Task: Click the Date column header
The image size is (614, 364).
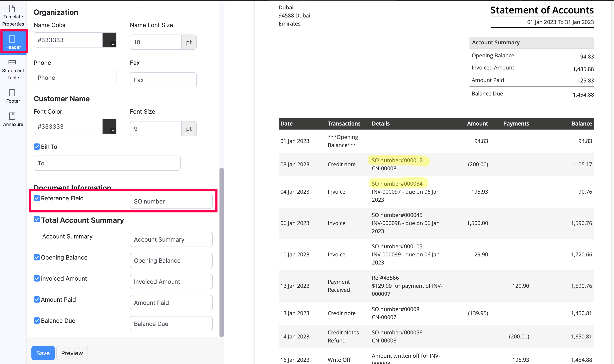Action: [286, 123]
